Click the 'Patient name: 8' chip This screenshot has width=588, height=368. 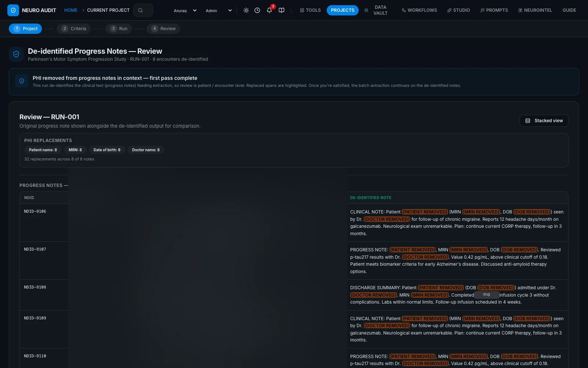[43, 150]
